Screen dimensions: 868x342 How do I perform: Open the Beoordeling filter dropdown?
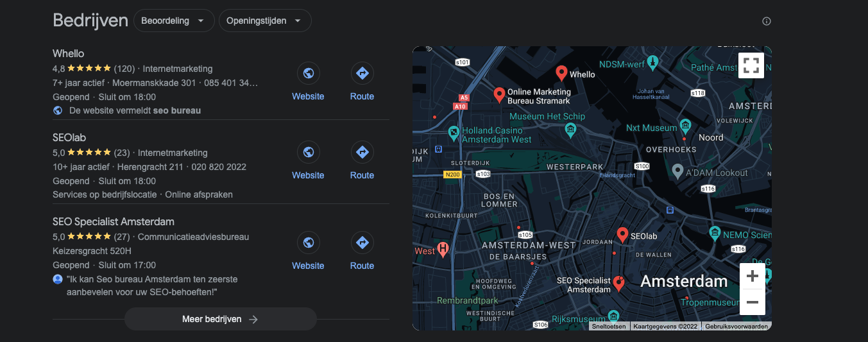click(174, 21)
